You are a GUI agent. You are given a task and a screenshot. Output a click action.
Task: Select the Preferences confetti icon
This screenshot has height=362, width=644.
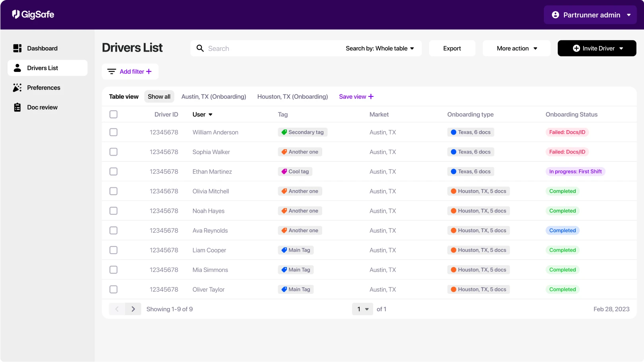click(x=17, y=87)
